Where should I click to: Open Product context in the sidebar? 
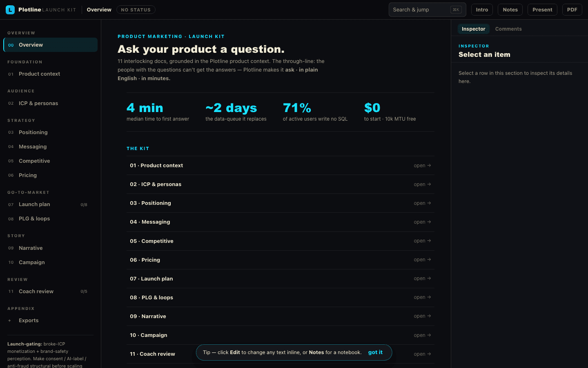pyautogui.click(x=50, y=74)
